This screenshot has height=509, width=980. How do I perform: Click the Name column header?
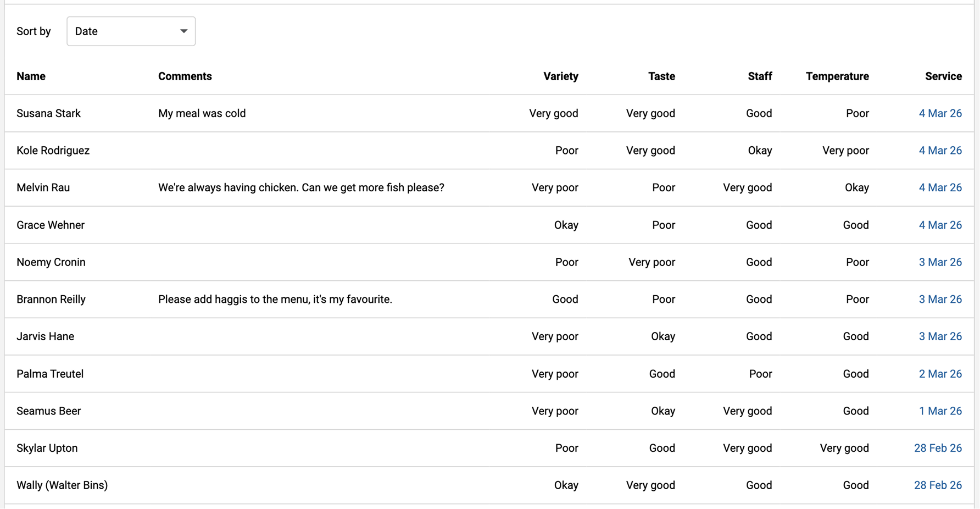tap(31, 76)
